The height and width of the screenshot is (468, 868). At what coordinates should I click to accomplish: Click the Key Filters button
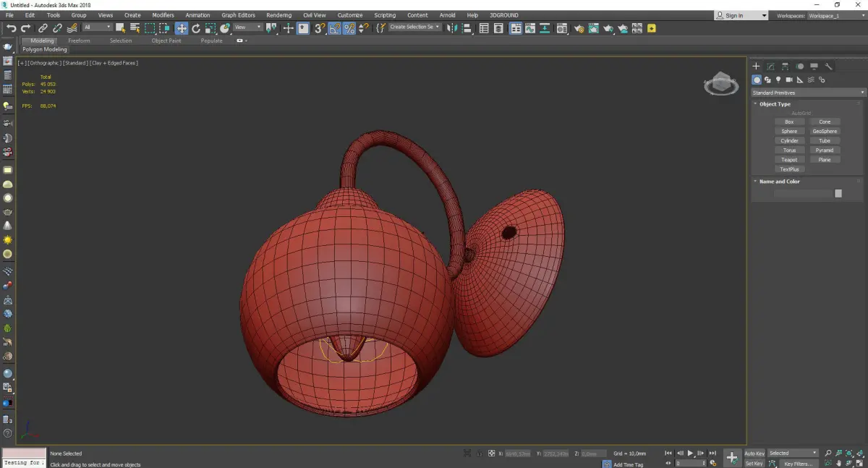coord(798,463)
